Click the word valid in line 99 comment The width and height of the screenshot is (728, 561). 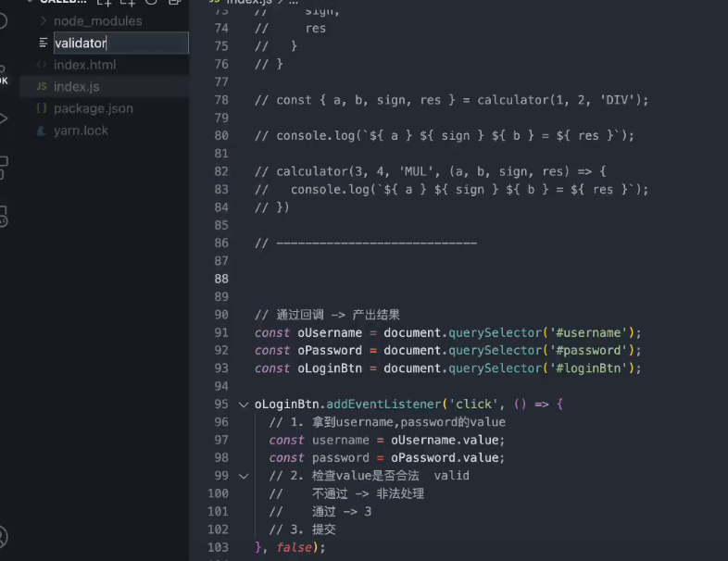click(451, 476)
